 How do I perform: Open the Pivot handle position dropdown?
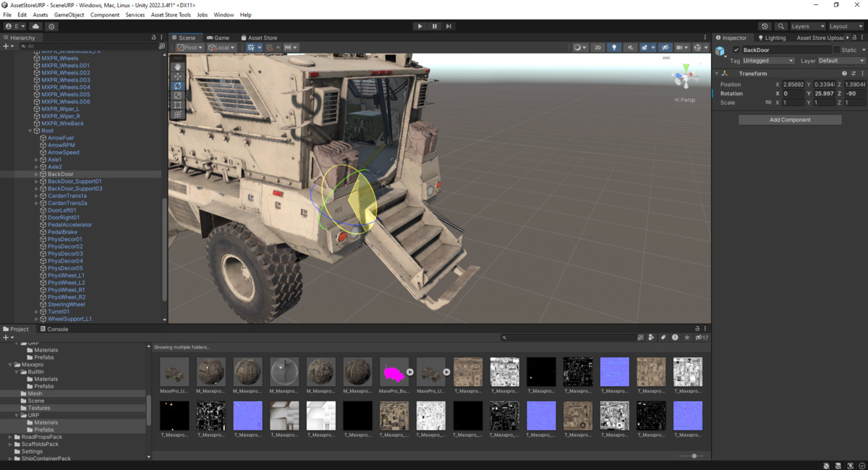pyautogui.click(x=190, y=48)
